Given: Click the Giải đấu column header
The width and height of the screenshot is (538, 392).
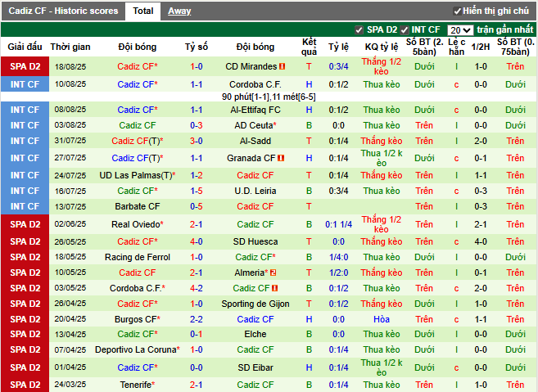Looking at the screenshot, I should pyautogui.click(x=25, y=47).
